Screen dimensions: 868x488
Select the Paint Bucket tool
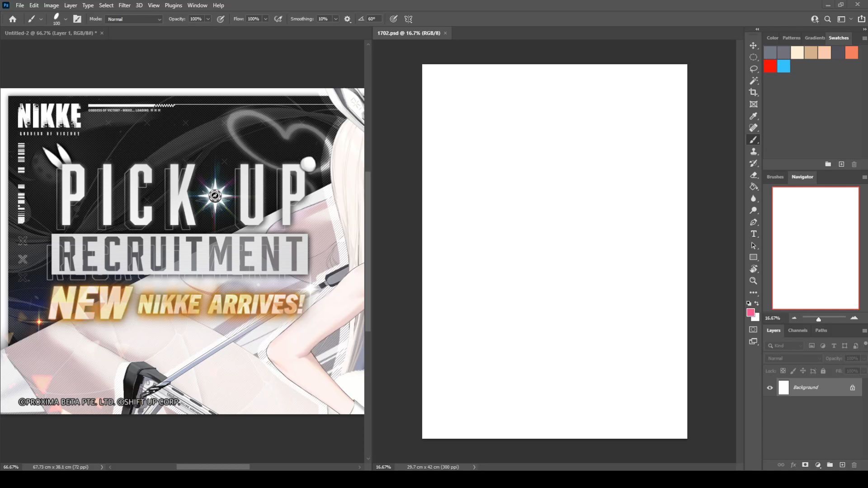[753, 187]
